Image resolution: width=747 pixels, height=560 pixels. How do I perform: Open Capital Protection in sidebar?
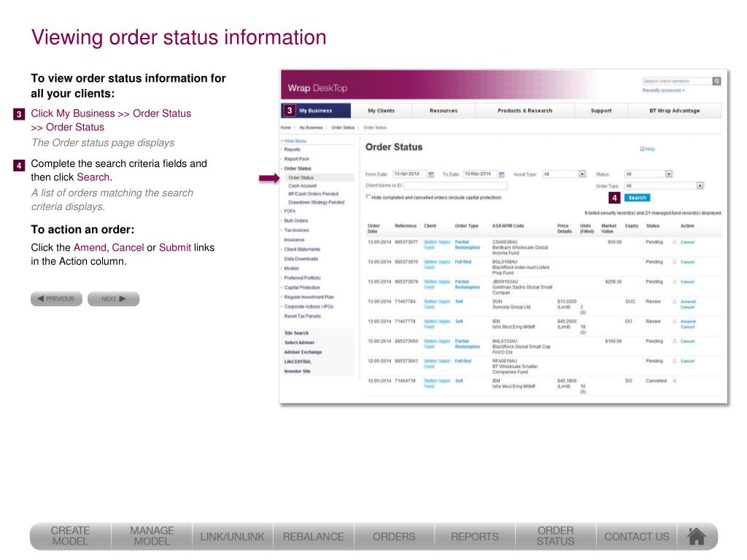[302, 287]
